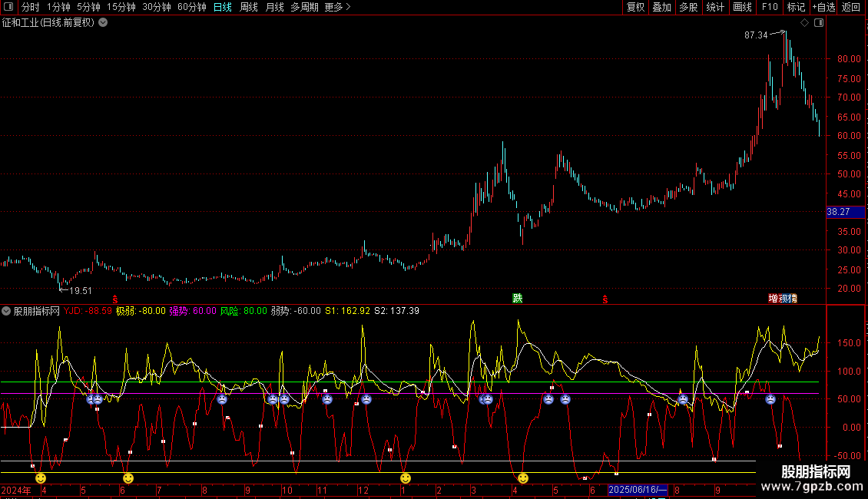Open 多周期 multi-period view

tap(304, 7)
